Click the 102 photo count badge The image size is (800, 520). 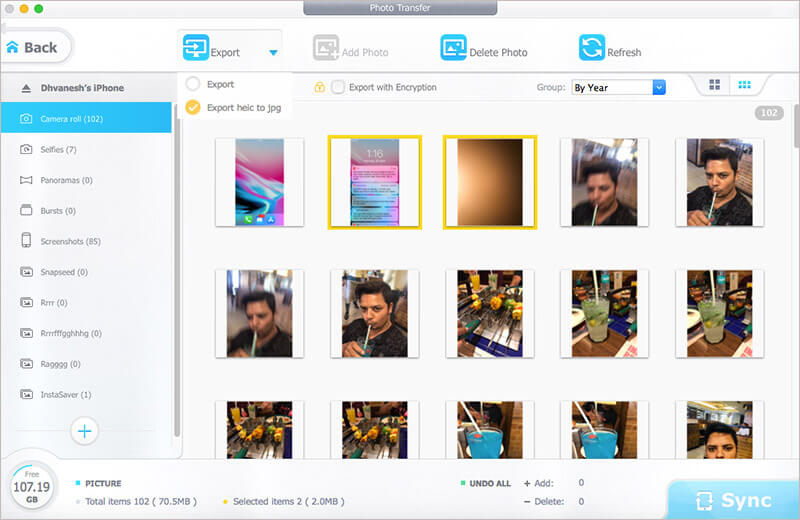[769, 113]
